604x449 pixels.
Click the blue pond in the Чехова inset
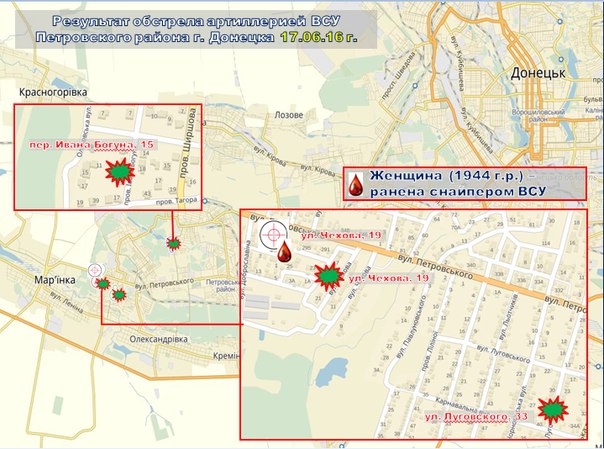pyautogui.click(x=331, y=372)
